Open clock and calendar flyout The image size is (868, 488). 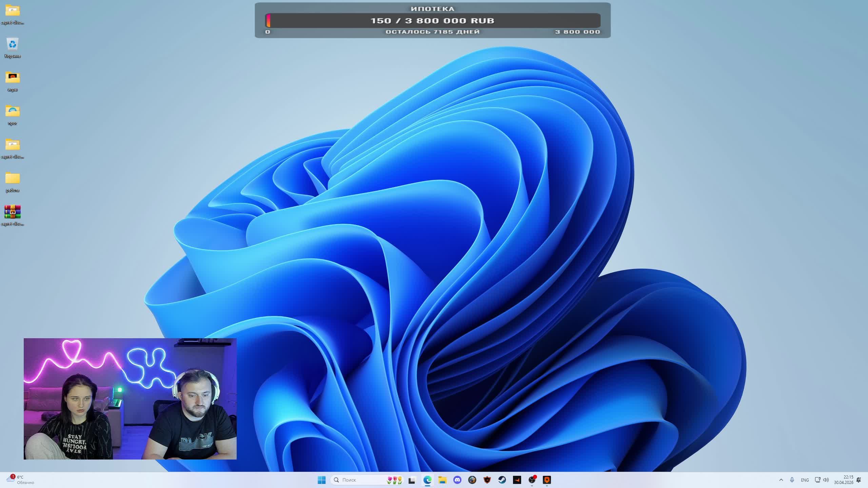pos(844,480)
